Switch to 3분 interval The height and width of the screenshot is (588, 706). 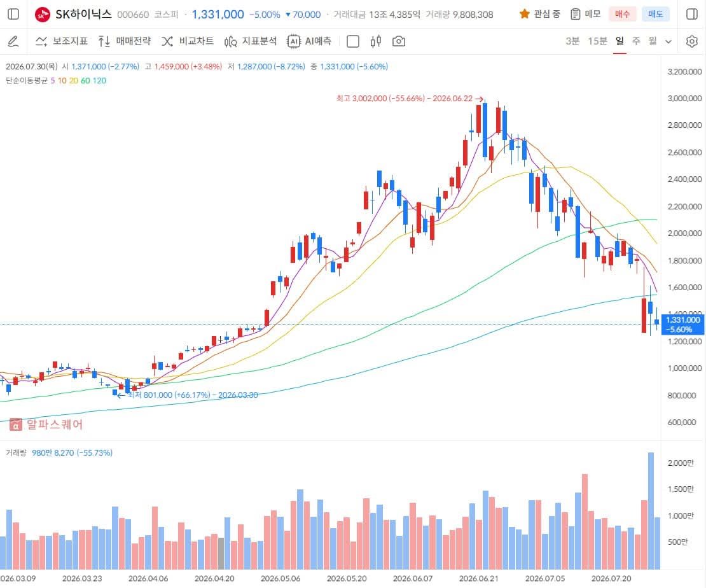572,41
